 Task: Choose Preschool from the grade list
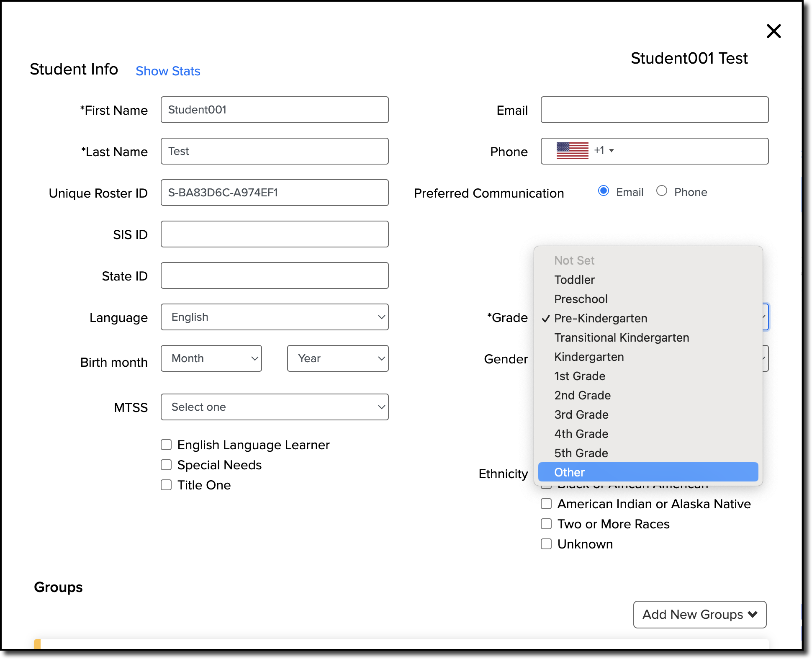(648, 299)
